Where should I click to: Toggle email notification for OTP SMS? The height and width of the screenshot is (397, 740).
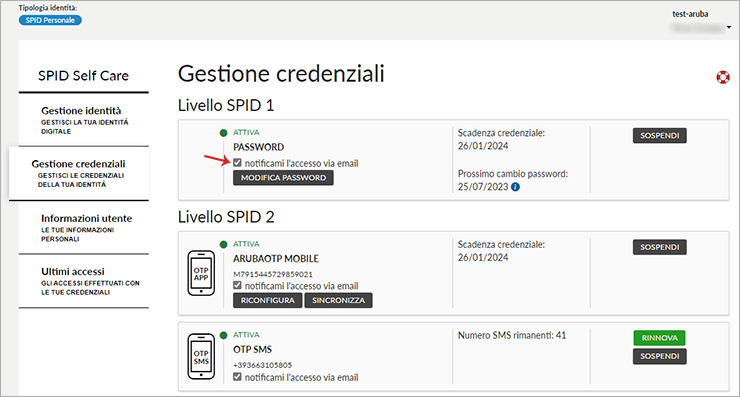tap(237, 377)
